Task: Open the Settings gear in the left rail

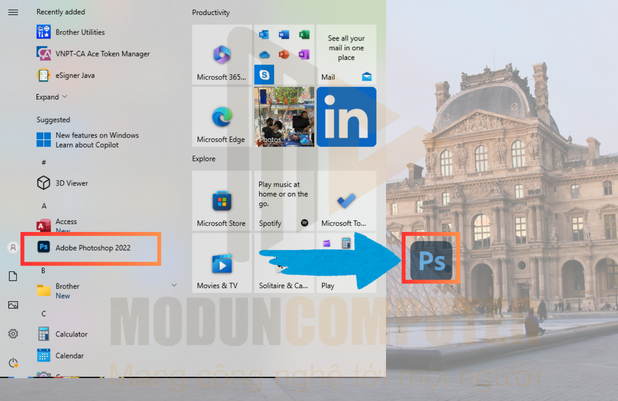Action: click(13, 334)
